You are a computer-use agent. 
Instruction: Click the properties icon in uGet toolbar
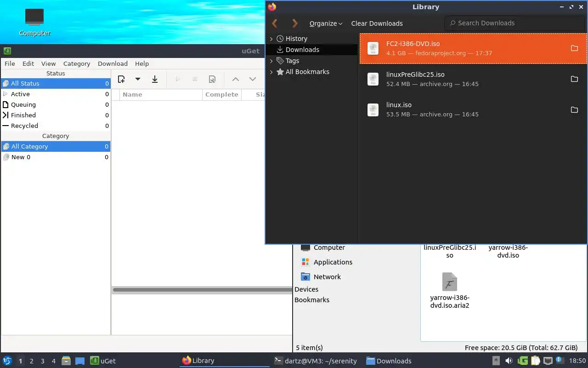212,79
